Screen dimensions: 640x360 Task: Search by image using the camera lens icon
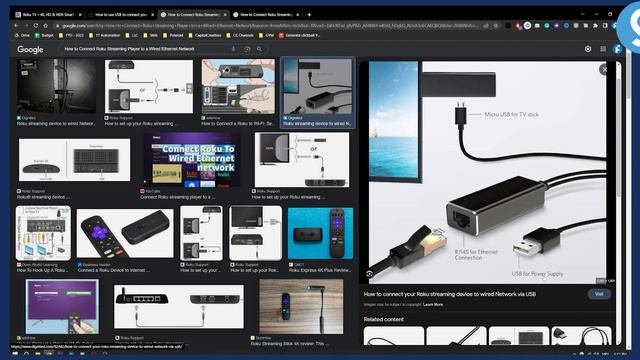pos(247,49)
